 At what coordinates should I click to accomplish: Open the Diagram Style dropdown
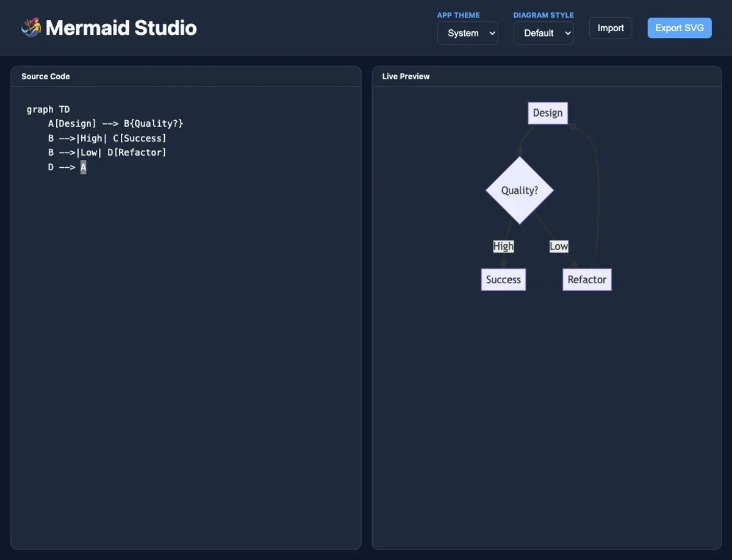543,32
